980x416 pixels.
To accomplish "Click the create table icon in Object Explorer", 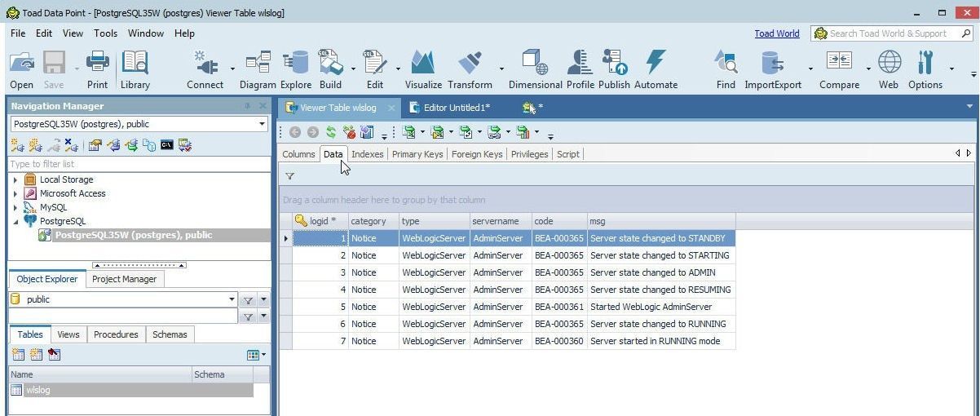I will point(17,355).
